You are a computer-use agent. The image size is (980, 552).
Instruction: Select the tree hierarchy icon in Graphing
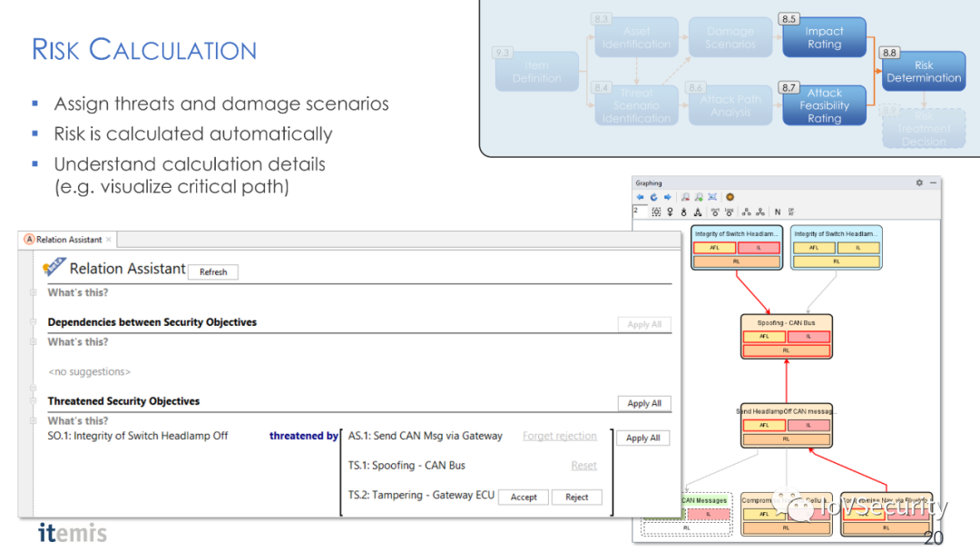698,212
